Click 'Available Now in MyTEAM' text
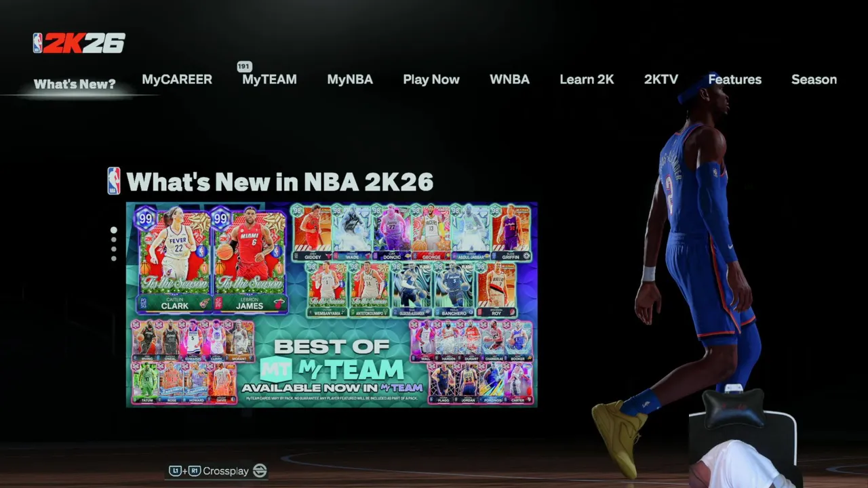Image resolution: width=868 pixels, height=488 pixels. 332,388
